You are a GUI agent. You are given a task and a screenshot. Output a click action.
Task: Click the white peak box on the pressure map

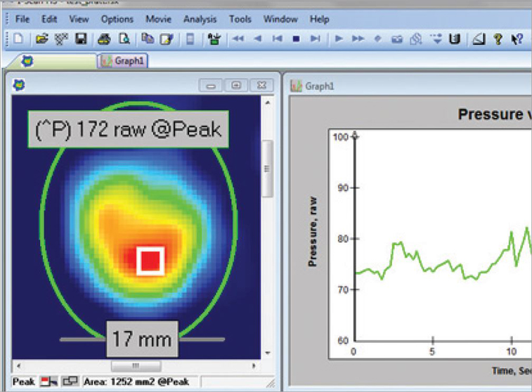pos(150,260)
